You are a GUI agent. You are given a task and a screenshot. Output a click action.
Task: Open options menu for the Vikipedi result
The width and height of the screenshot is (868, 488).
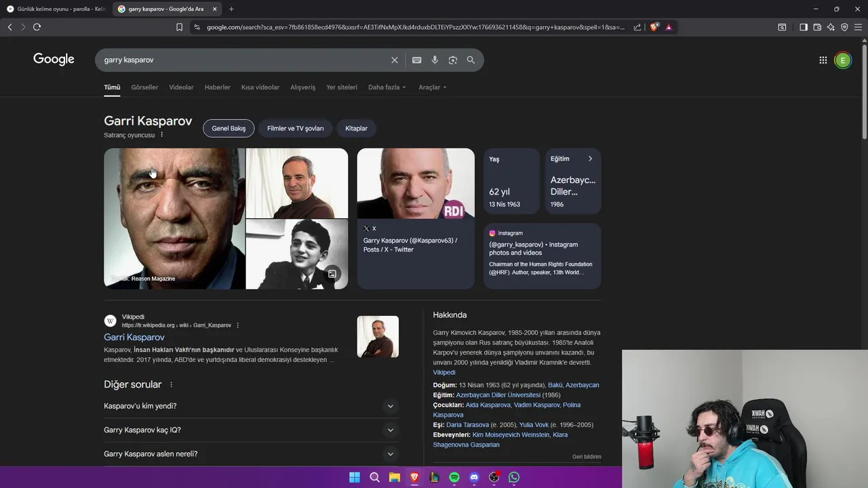point(237,325)
